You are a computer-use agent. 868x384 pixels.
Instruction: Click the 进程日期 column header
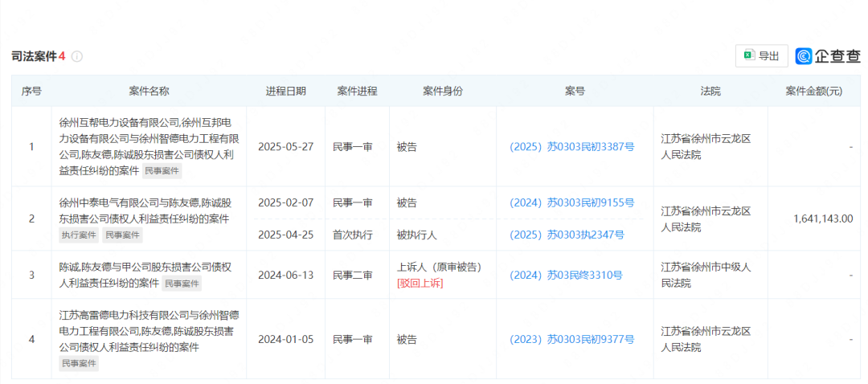tap(285, 92)
